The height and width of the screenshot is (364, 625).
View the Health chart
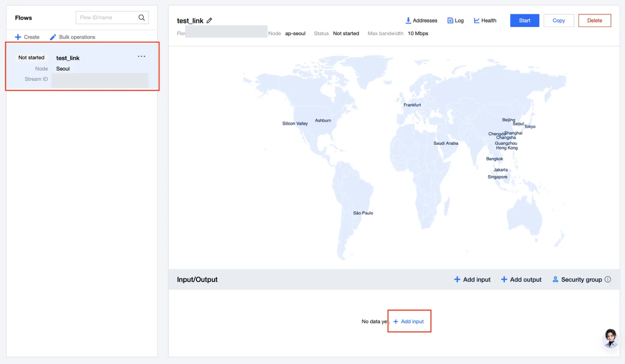pos(485,21)
